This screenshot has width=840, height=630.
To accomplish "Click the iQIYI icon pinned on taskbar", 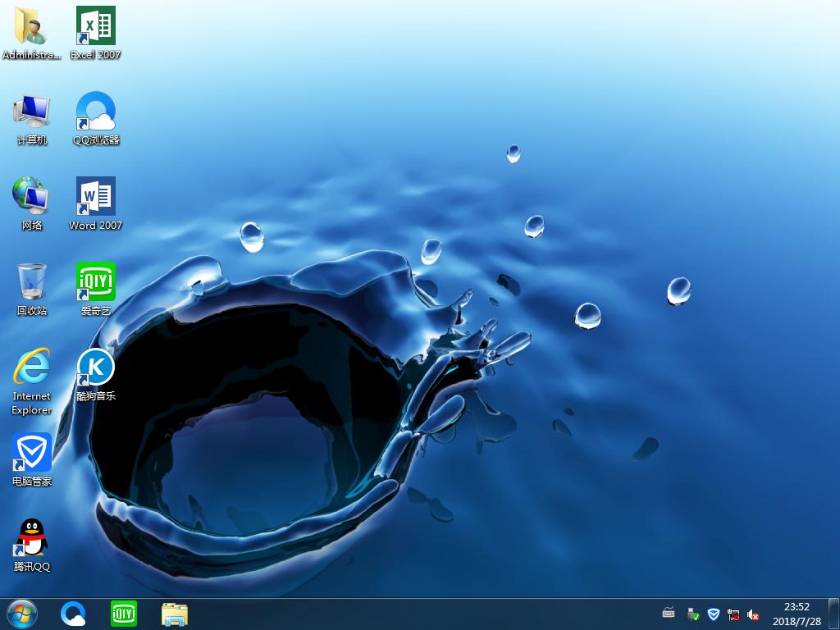I will 124,614.
